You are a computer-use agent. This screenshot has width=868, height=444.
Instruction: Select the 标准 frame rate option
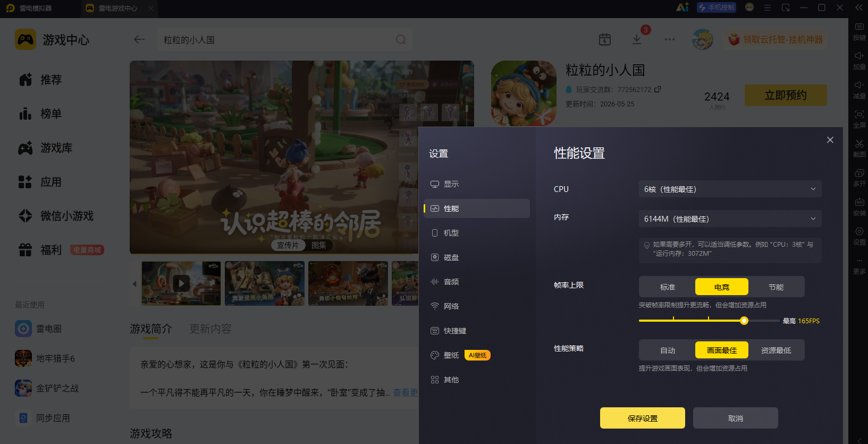tap(668, 287)
